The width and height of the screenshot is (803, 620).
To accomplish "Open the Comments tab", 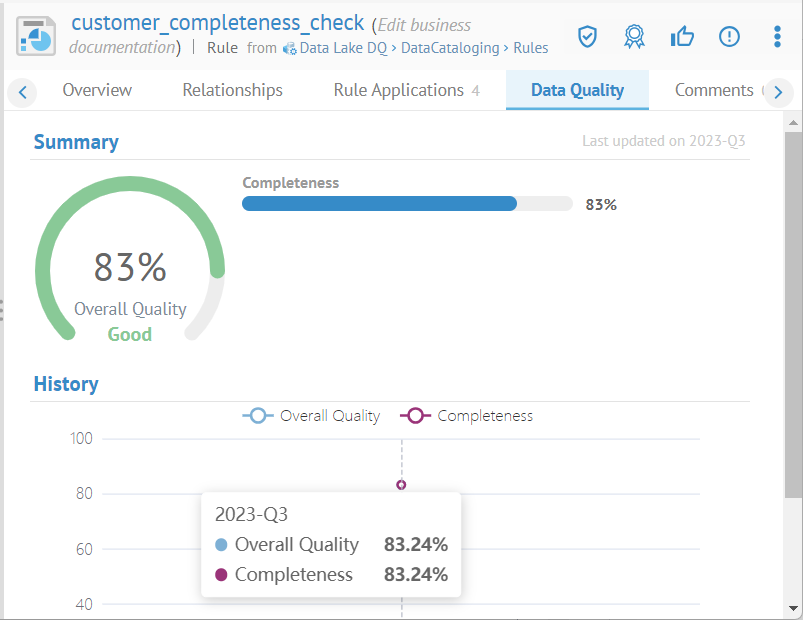I will click(x=714, y=90).
